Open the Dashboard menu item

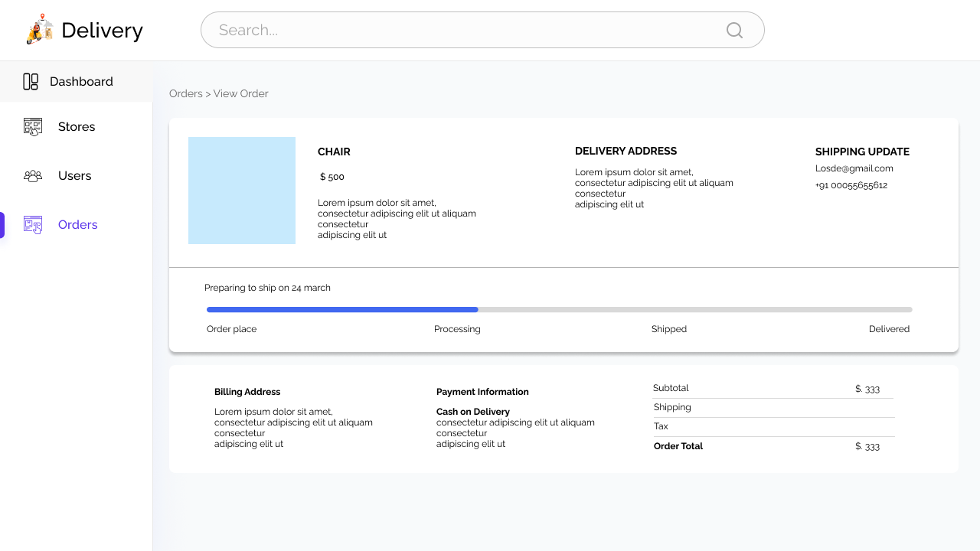[x=81, y=82]
